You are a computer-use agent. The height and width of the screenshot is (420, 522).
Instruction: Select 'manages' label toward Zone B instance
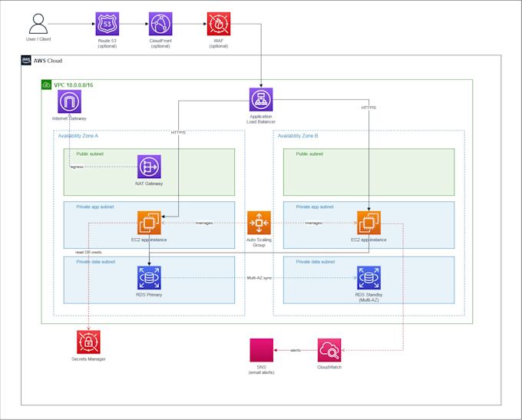point(314,223)
